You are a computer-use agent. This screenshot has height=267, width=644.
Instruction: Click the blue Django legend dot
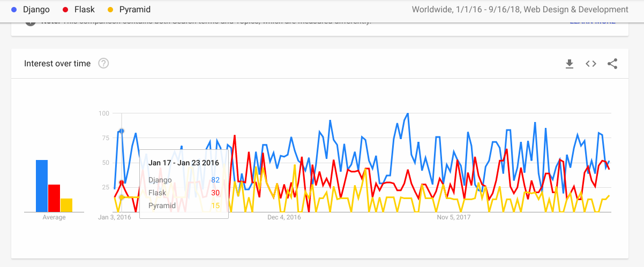pyautogui.click(x=14, y=10)
